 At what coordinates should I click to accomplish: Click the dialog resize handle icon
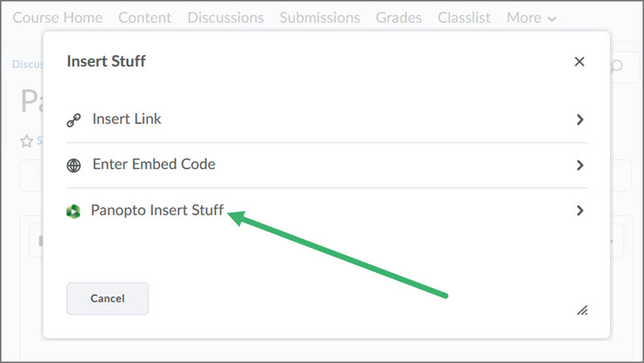[x=582, y=311]
